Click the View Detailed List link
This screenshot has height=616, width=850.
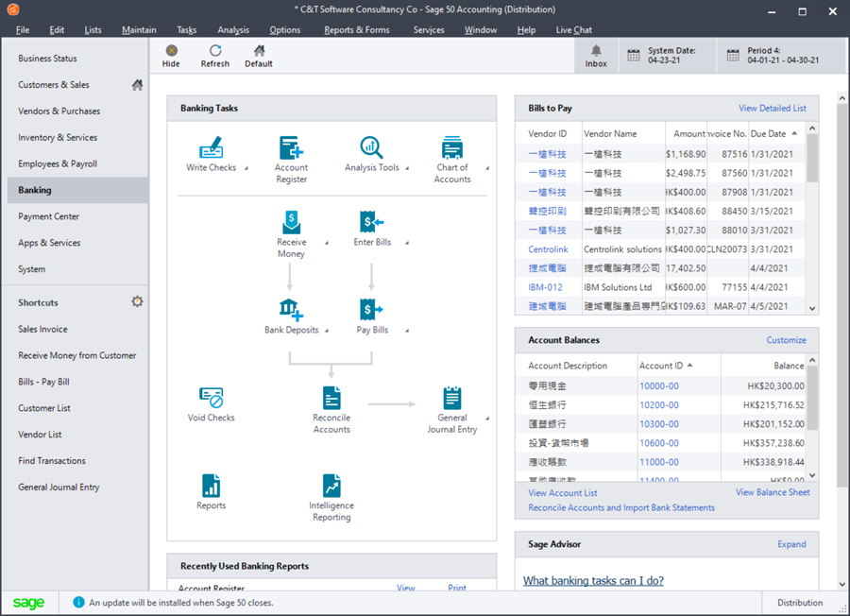click(x=776, y=108)
